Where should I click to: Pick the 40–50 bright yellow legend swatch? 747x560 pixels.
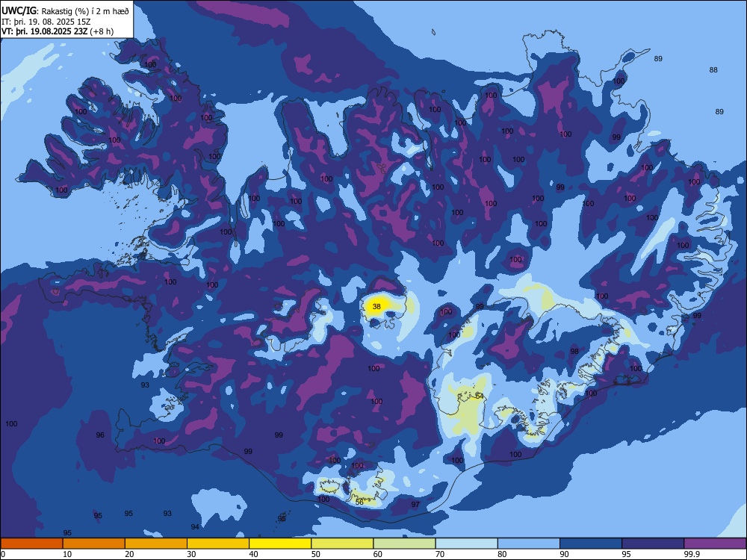(x=280, y=544)
